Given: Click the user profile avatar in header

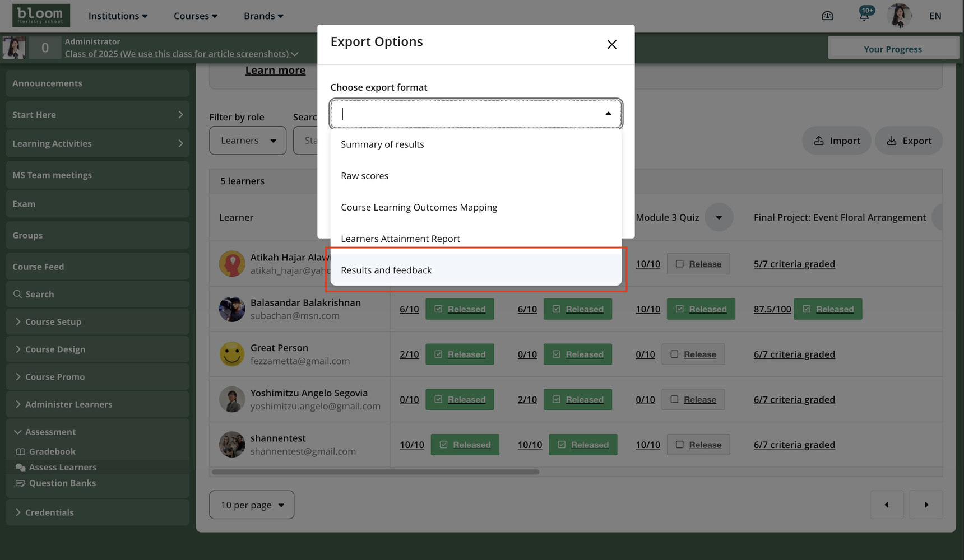Looking at the screenshot, I should tap(899, 16).
